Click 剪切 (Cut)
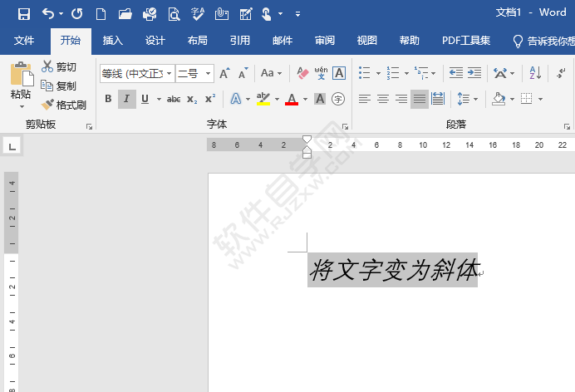This screenshot has height=392, width=575. (x=59, y=66)
